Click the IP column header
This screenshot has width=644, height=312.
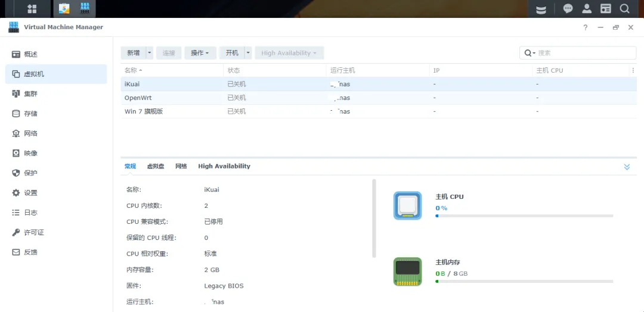481,70
